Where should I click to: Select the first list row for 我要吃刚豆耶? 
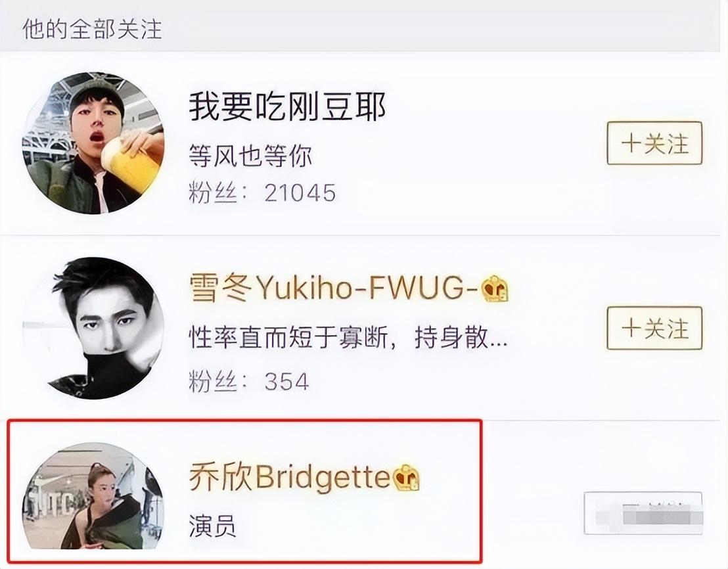(360, 143)
